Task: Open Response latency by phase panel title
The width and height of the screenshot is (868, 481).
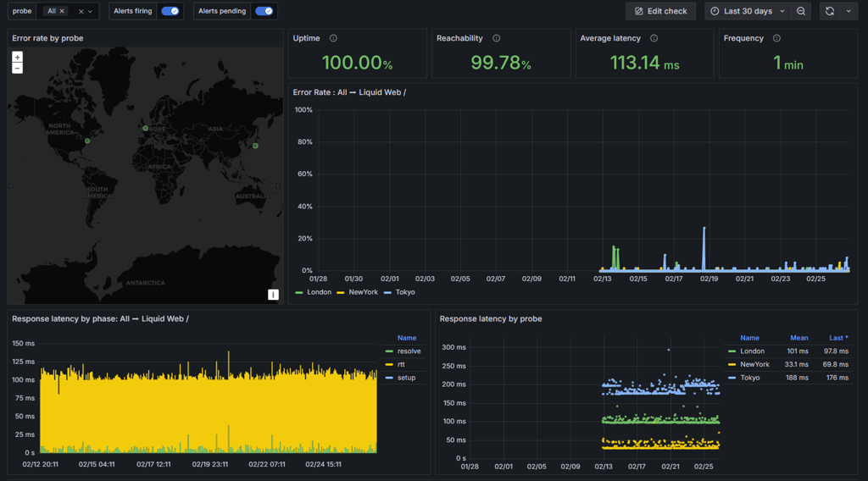Action: point(100,319)
